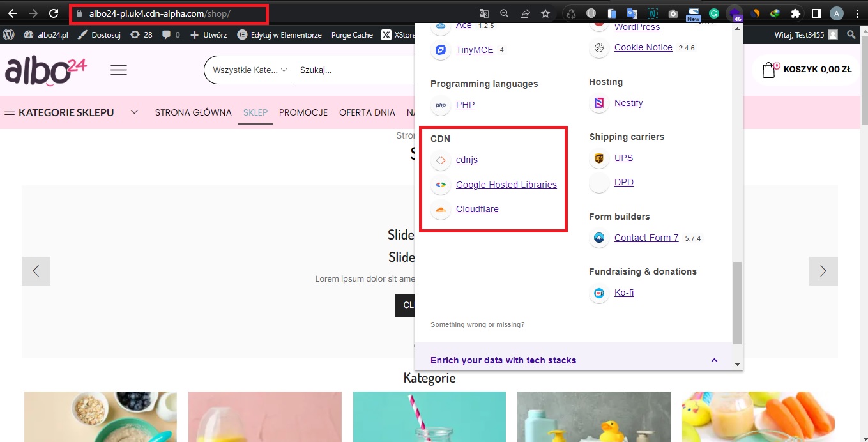Open 28 pending updates
Screen dimensions: 868x442
[141, 35]
